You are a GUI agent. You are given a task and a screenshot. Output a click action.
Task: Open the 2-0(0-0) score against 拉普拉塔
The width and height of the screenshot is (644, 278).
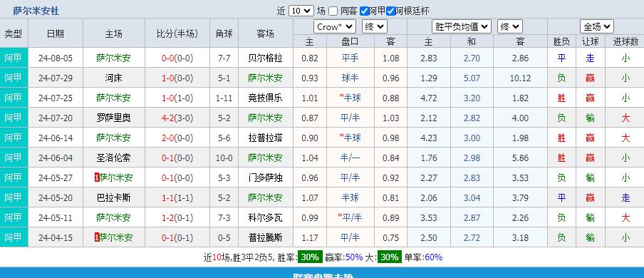pyautogui.click(x=177, y=138)
